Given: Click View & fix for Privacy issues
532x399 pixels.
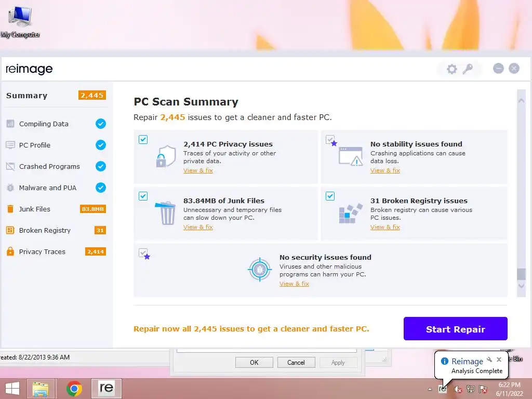Looking at the screenshot, I should [198, 170].
